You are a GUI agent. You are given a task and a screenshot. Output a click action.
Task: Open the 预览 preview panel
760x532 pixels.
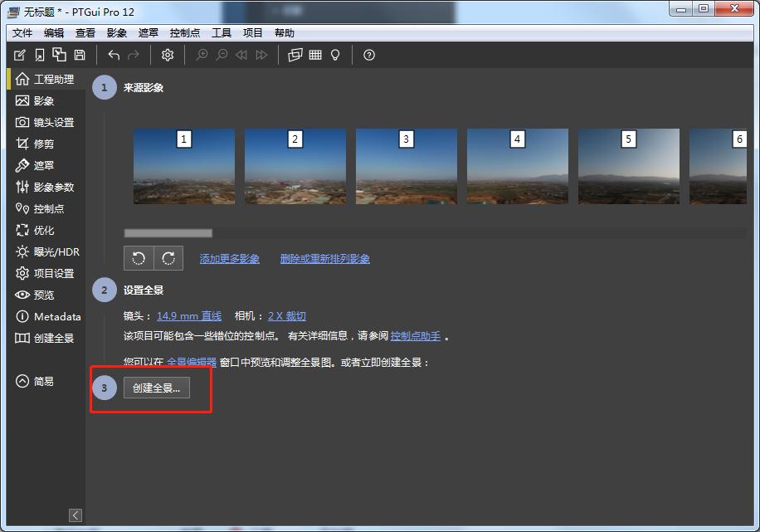[44, 295]
